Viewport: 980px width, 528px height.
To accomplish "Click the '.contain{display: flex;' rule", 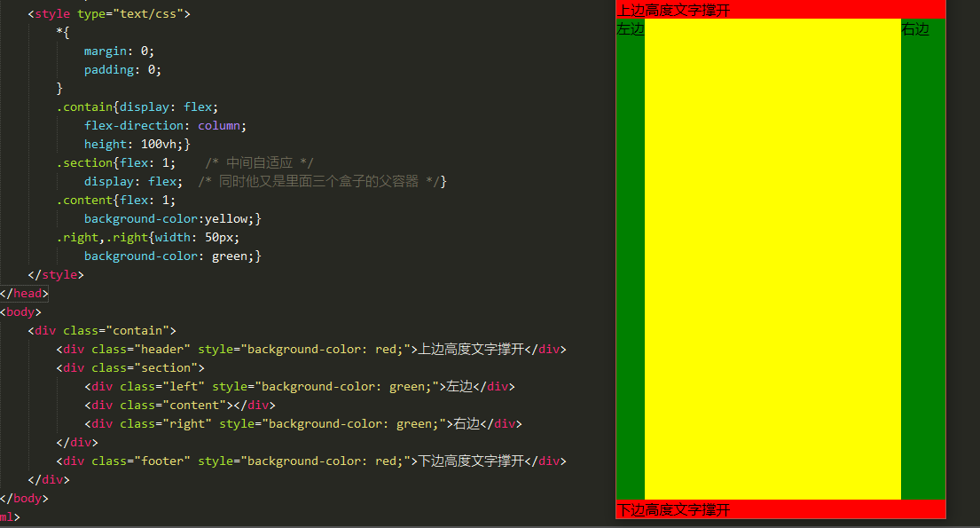I will 137,107.
